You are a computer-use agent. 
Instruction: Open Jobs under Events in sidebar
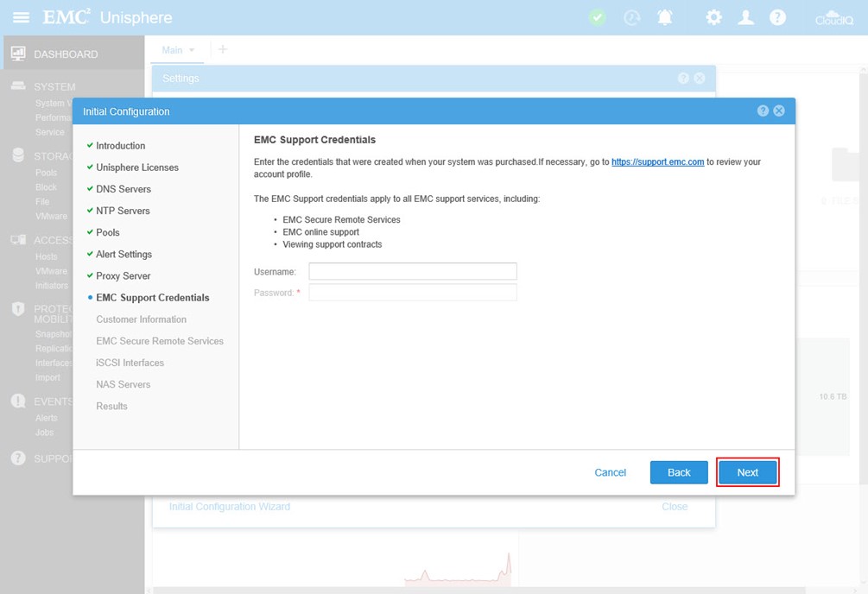point(44,433)
